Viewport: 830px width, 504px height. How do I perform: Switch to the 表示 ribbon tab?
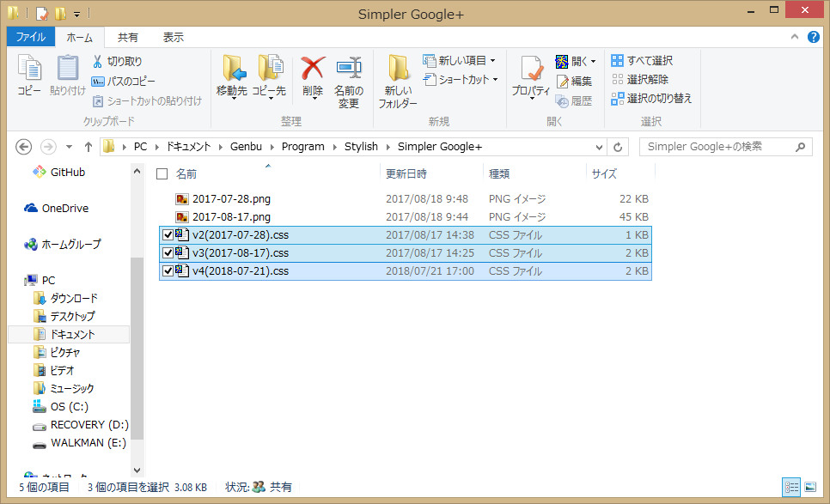coord(173,38)
